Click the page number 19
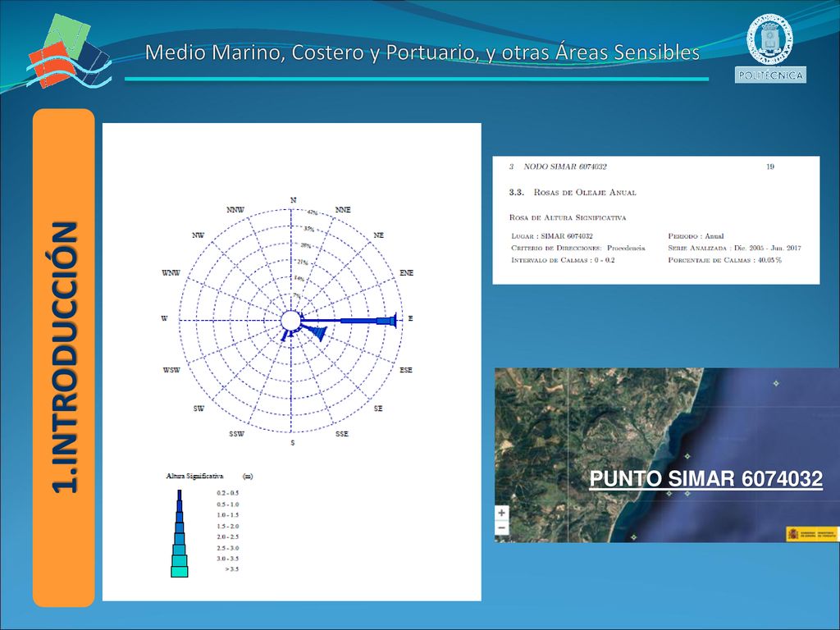 click(x=770, y=167)
